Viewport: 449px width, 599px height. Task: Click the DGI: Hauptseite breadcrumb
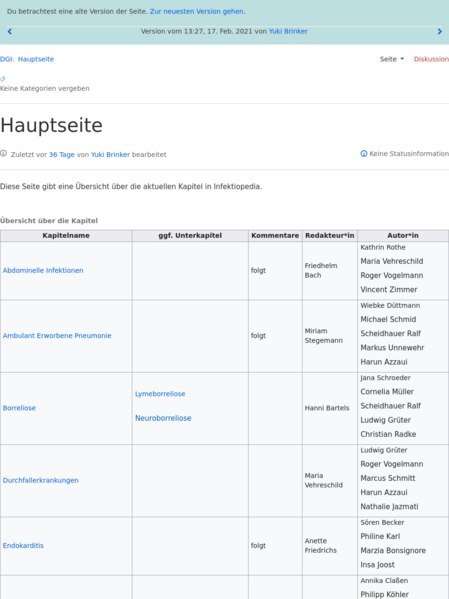pyautogui.click(x=27, y=59)
